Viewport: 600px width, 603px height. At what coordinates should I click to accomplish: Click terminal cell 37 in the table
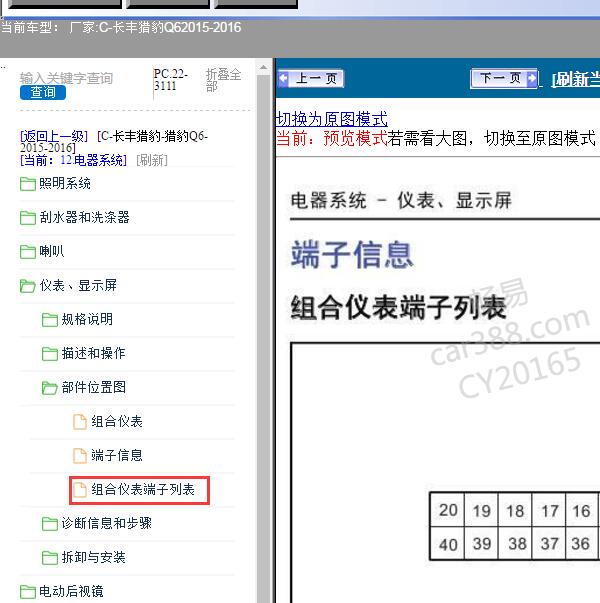[549, 543]
